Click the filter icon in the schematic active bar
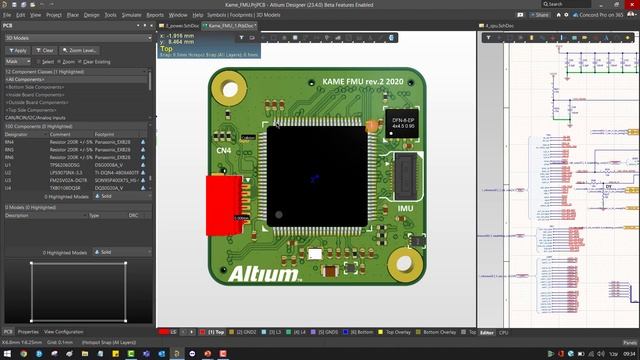640x360 pixels. coord(488,38)
